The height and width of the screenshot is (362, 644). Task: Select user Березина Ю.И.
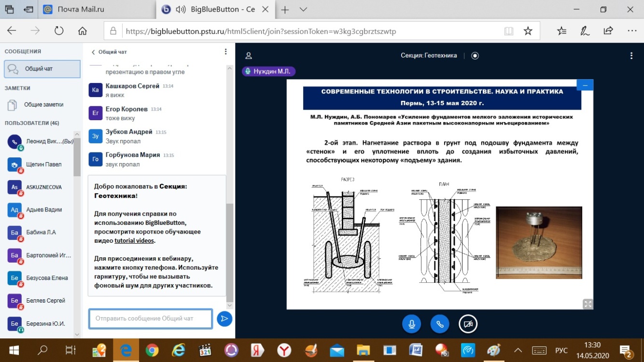pos(39,323)
